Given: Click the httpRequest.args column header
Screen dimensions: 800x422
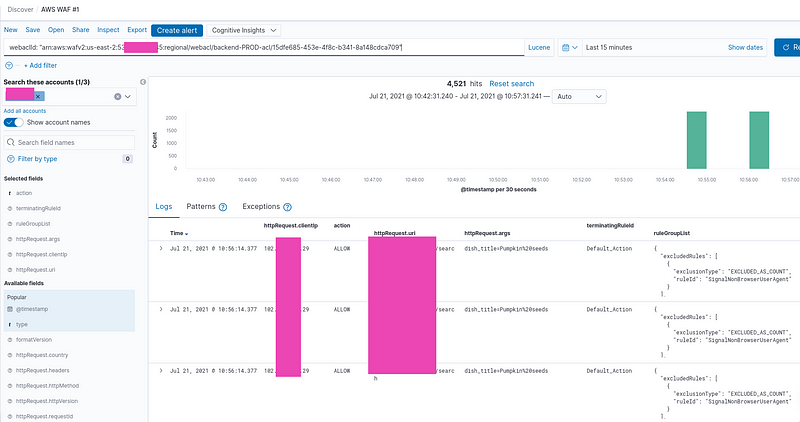Looking at the screenshot, I should tap(487, 233).
